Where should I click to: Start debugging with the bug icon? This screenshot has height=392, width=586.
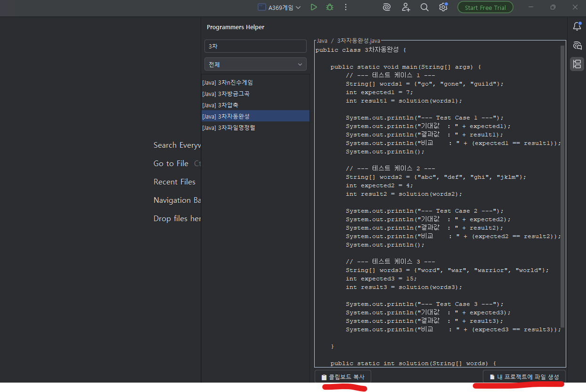coord(330,8)
